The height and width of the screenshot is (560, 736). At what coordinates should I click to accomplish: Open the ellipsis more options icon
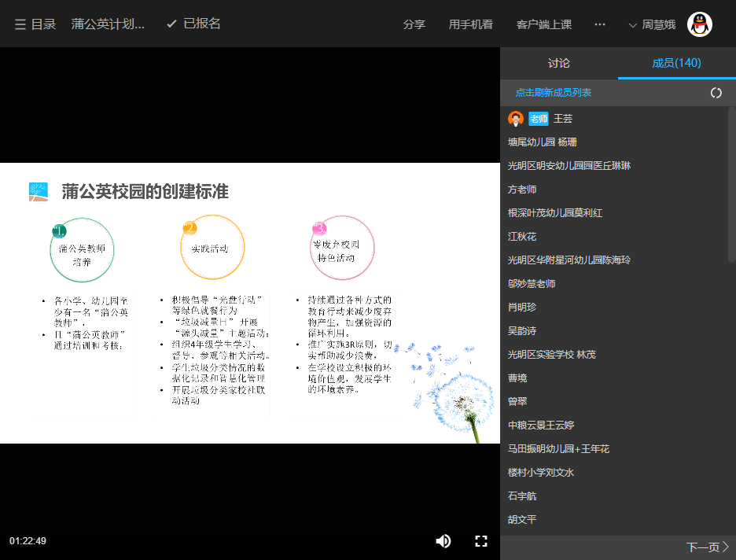click(599, 24)
